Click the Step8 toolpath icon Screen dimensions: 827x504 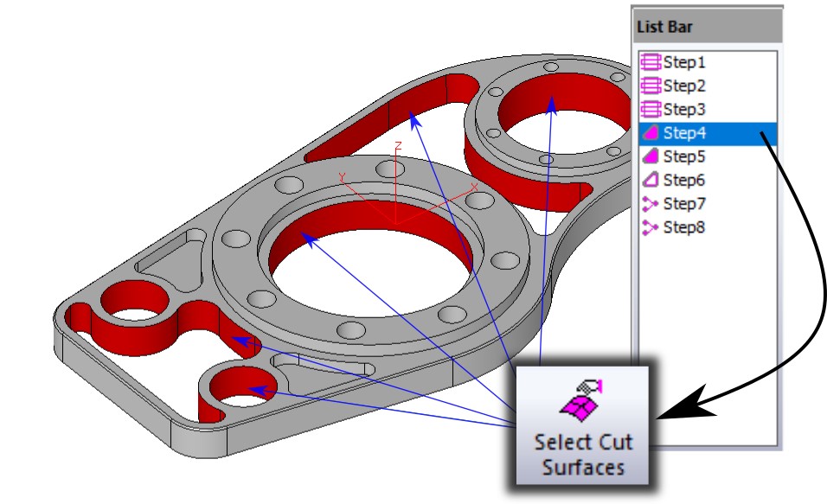click(x=651, y=227)
